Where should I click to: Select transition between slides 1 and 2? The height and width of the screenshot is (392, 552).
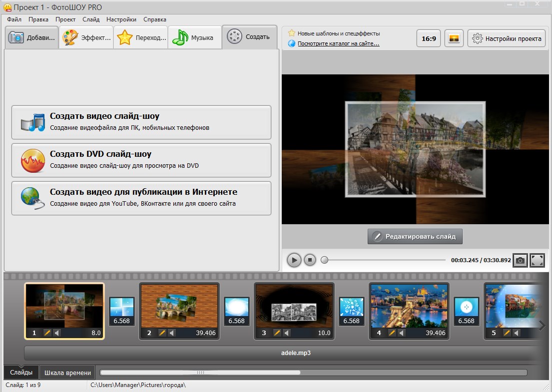(x=121, y=311)
